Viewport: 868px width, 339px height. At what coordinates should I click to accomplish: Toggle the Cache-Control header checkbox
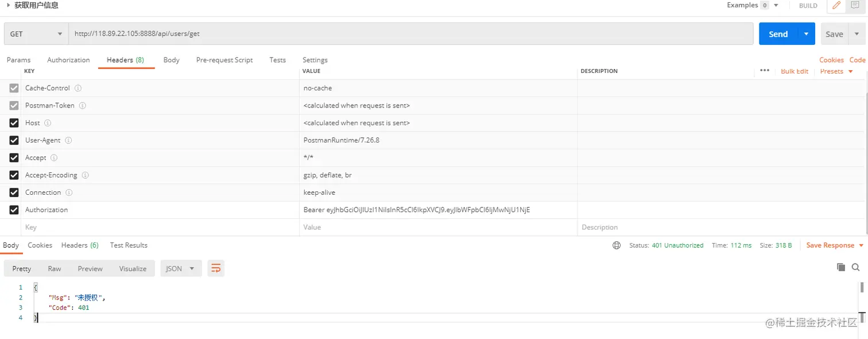[x=14, y=88]
